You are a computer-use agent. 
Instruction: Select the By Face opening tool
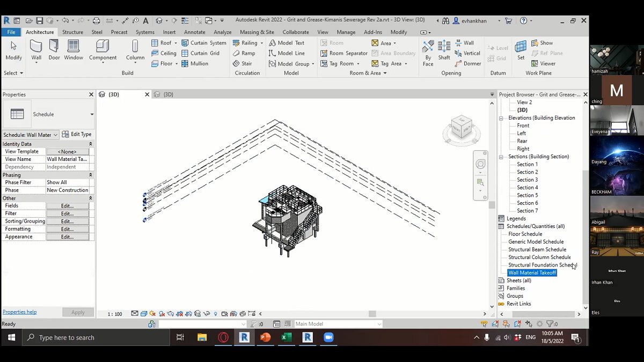tap(428, 53)
